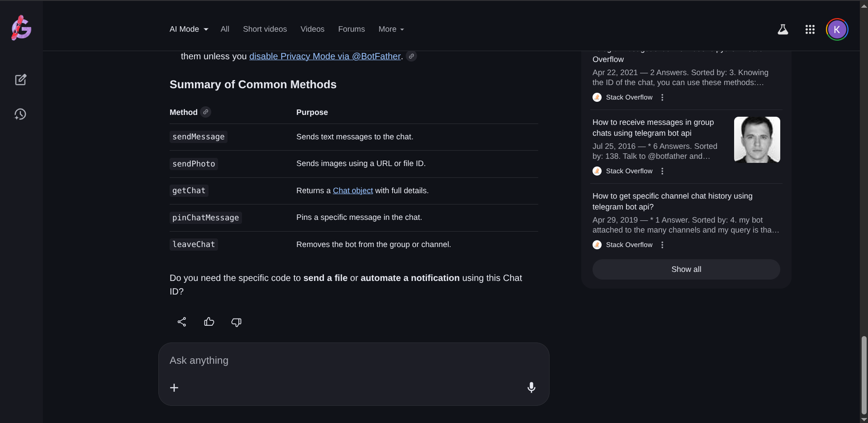This screenshot has width=868, height=423.
Task: Open disable Privacy Mode via @BotFather link
Action: pyautogui.click(x=325, y=56)
